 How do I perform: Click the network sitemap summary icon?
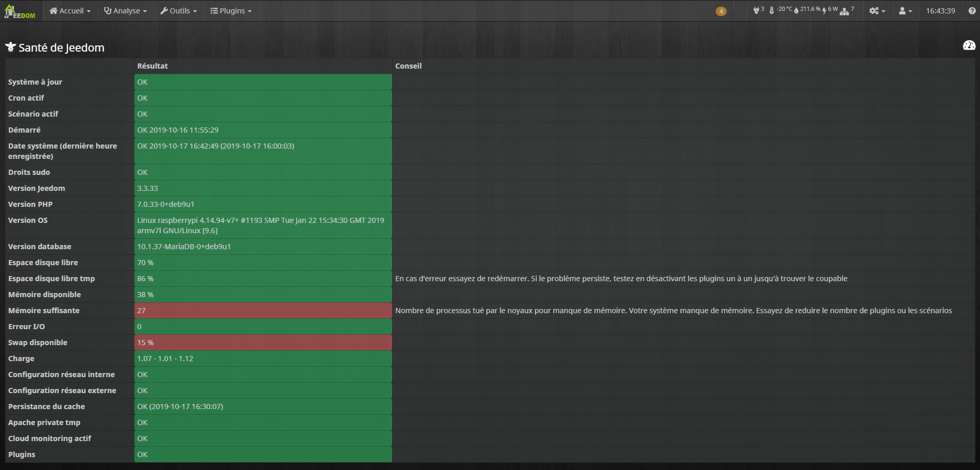[x=844, y=11]
